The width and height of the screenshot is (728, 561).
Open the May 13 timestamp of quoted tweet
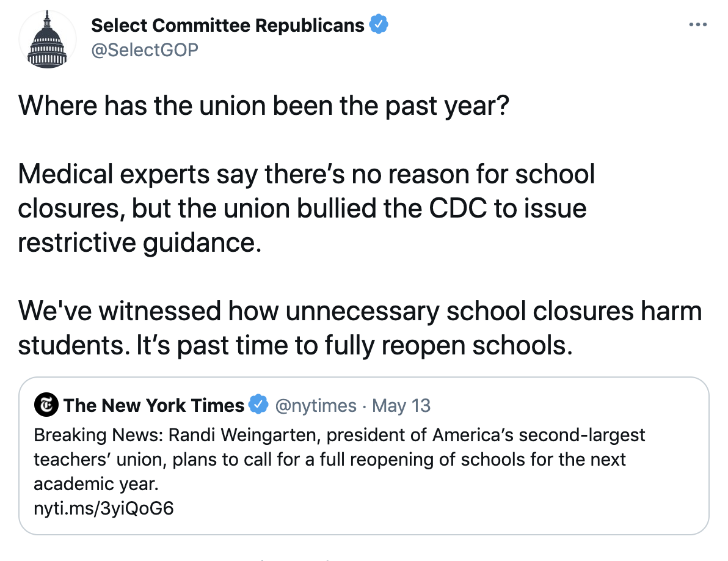[x=401, y=405]
